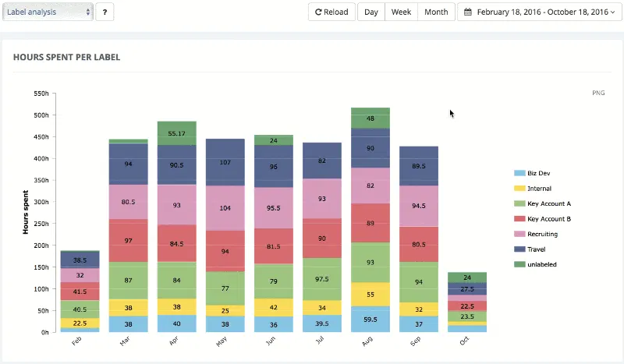Select the Mar Key Account B segment 97
624x364 pixels.
[x=128, y=240]
